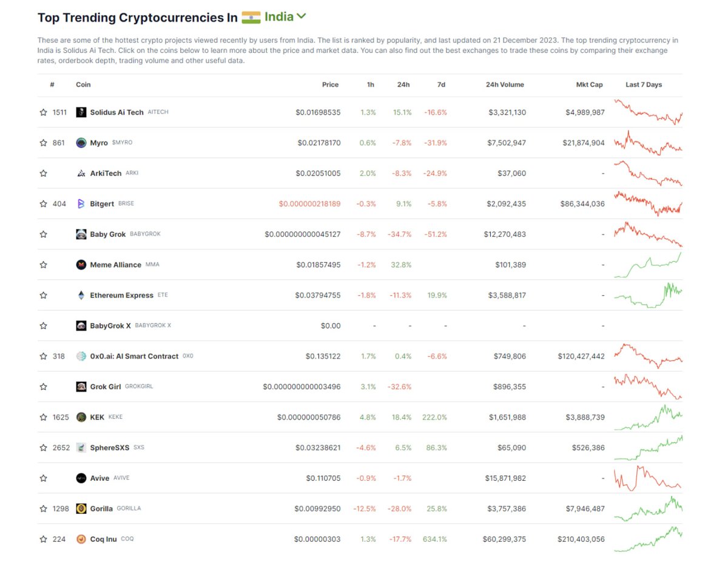Click the Ethereum Express coin logo
The width and height of the screenshot is (728, 561).
point(81,295)
